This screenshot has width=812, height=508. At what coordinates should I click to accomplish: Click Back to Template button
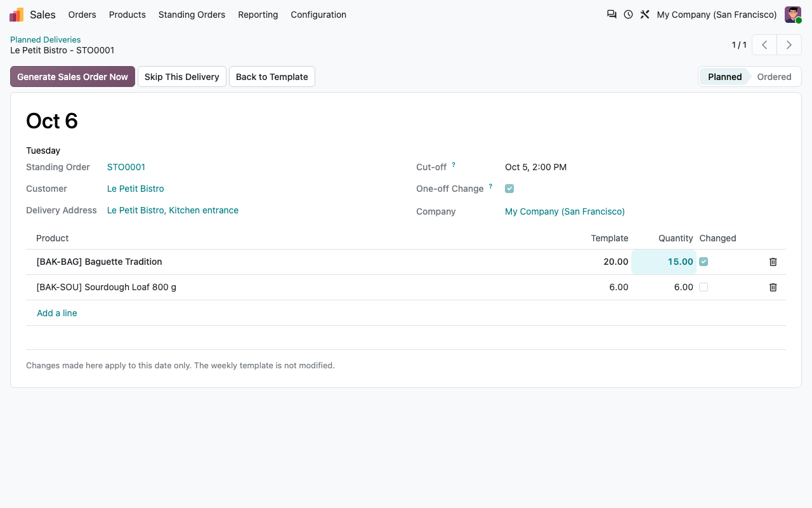coord(272,77)
